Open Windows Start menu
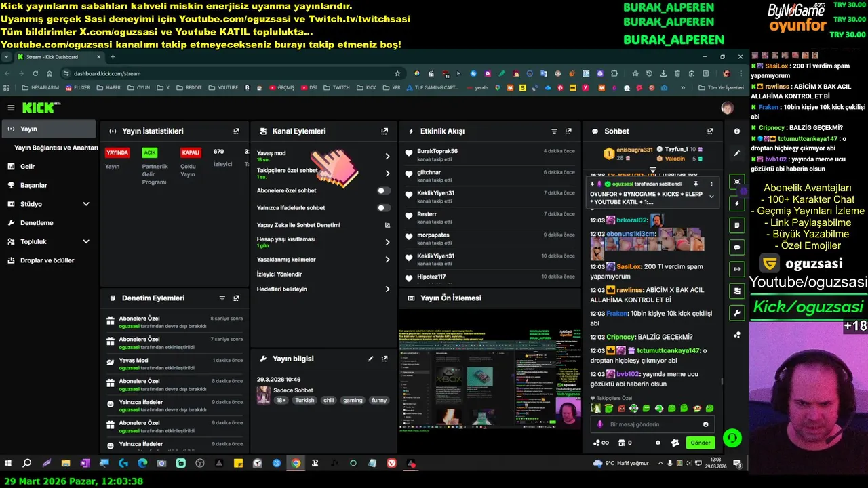 [9, 463]
